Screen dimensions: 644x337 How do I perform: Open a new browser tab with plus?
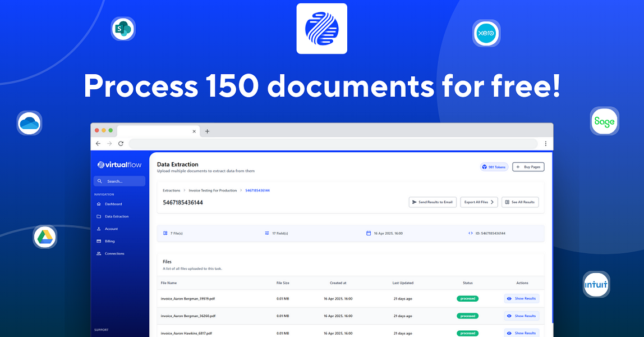click(207, 131)
